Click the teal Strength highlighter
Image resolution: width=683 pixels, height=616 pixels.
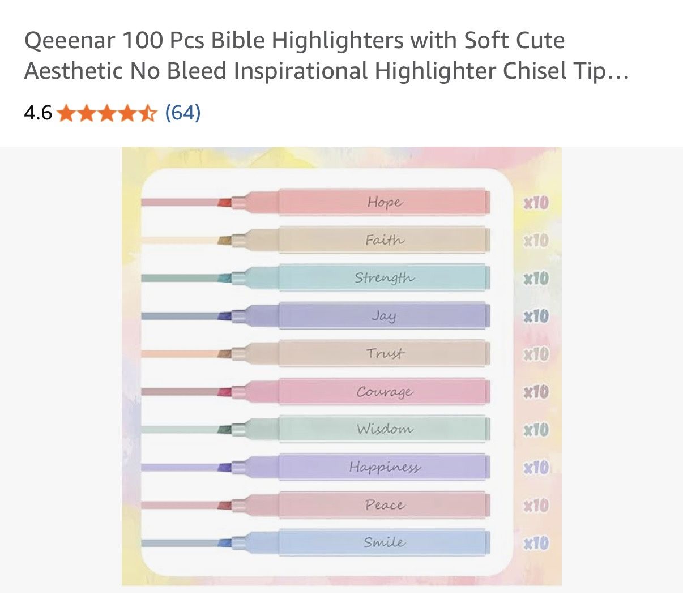point(383,278)
